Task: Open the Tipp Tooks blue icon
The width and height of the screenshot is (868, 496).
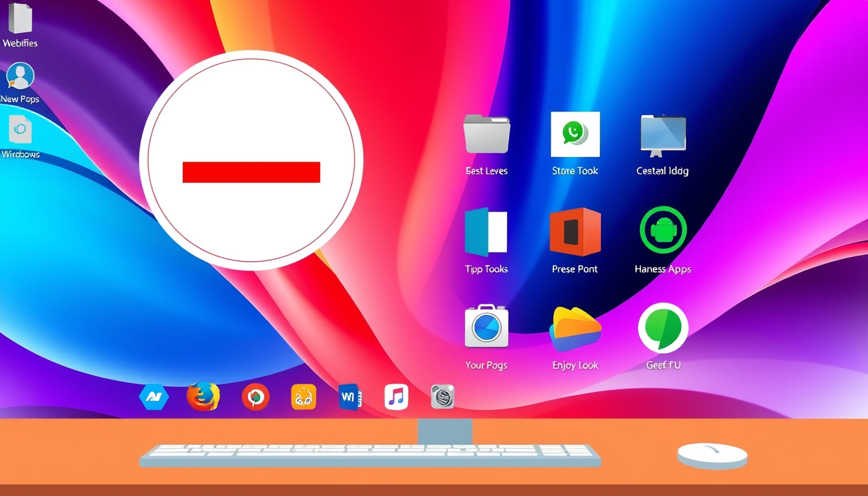Action: tap(486, 232)
